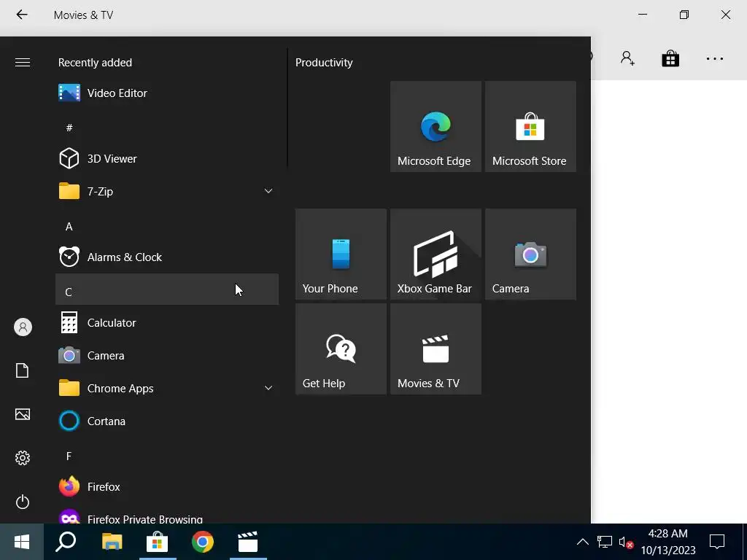Open the Chrome Apps folder entry
This screenshot has height=560, width=747.
click(x=167, y=389)
